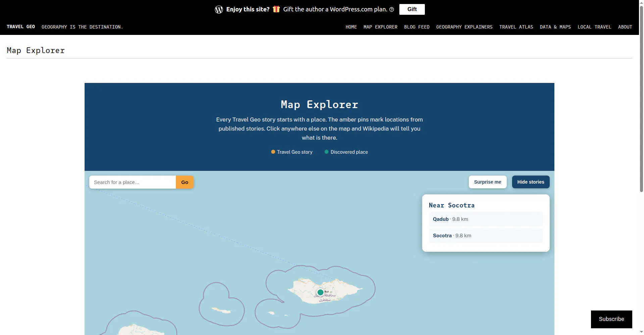Open the Travel Atlas page
The width and height of the screenshot is (644, 335).
[x=516, y=27]
